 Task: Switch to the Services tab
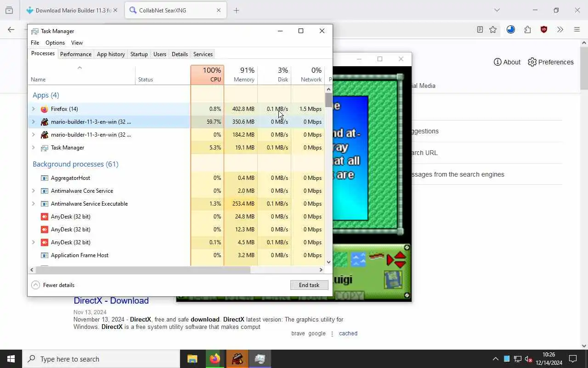click(203, 54)
